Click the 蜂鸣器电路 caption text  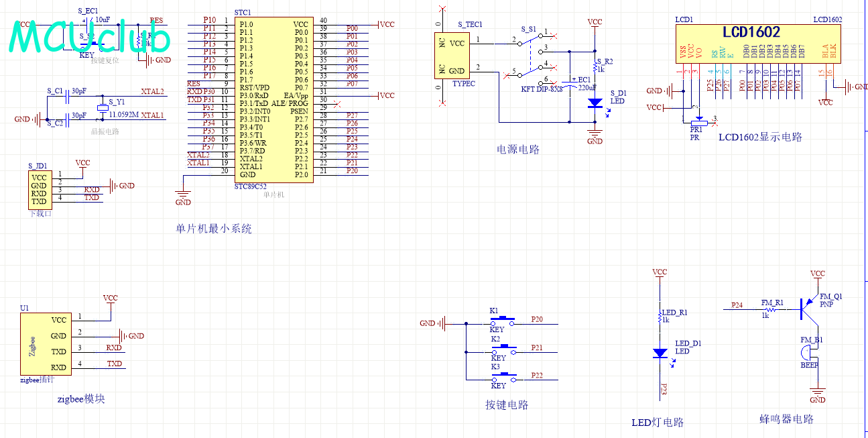(786, 419)
